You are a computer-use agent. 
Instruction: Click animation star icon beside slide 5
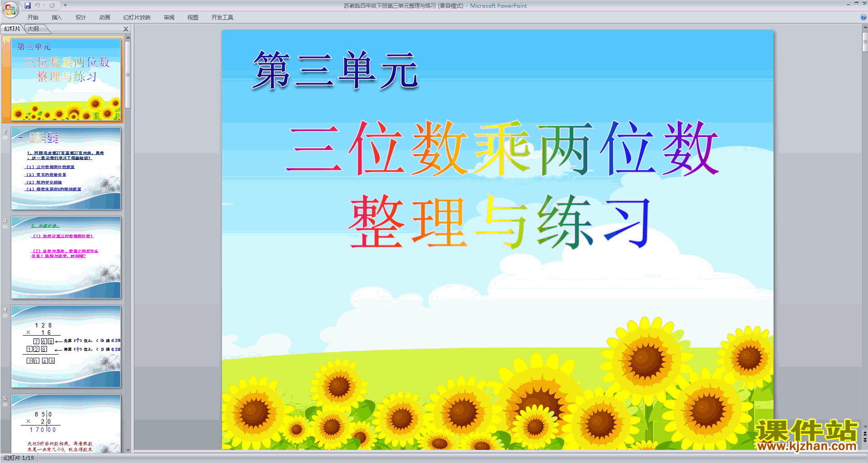[5, 404]
